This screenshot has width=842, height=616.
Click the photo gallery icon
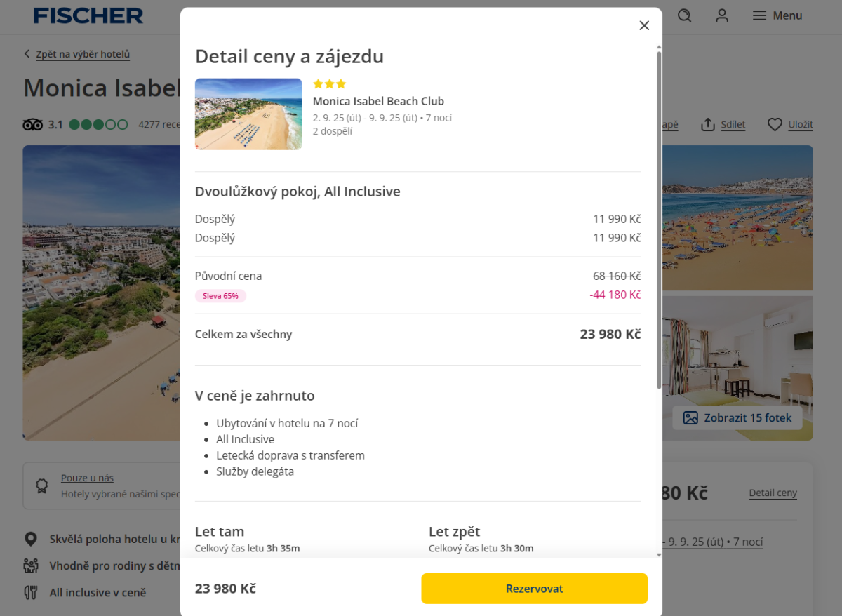pyautogui.click(x=690, y=418)
